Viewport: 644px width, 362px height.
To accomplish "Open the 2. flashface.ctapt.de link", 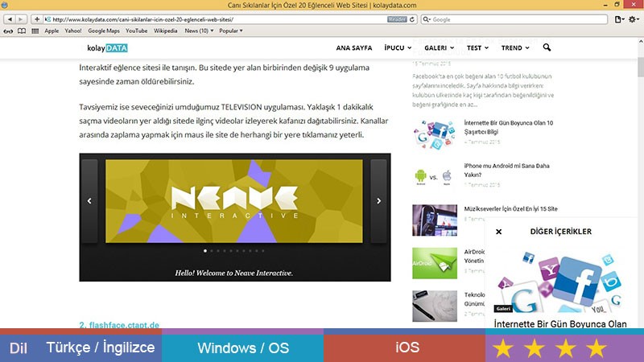I will (x=119, y=325).
